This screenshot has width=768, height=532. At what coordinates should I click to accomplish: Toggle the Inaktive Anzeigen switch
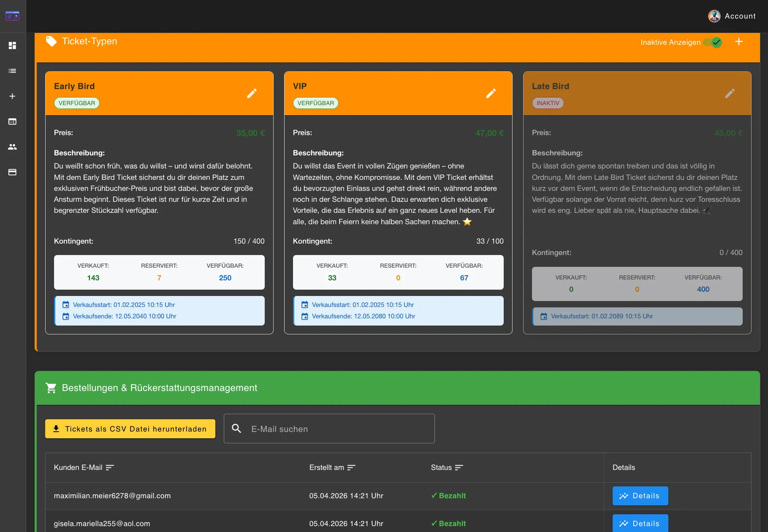tap(713, 42)
